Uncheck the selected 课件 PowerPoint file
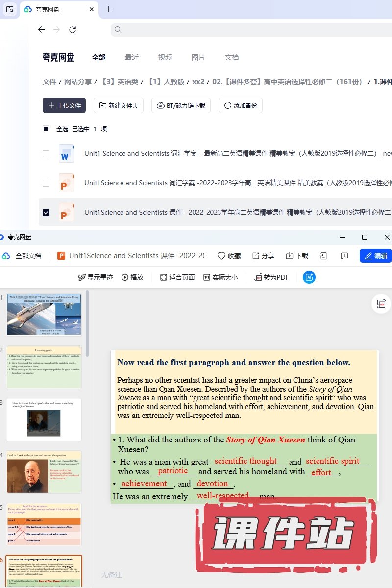The width and height of the screenshot is (392, 588). point(46,213)
